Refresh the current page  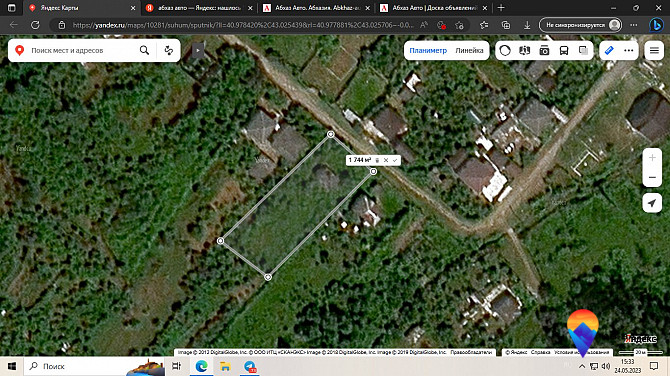point(35,25)
